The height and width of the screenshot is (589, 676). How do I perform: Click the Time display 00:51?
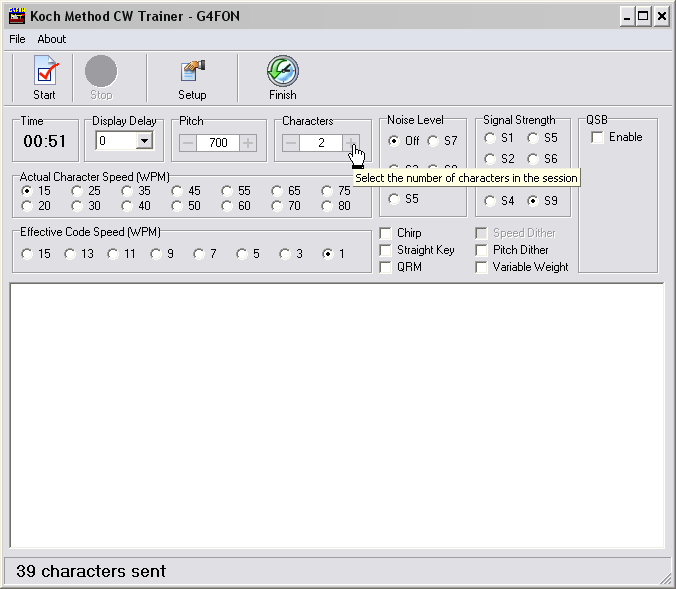[45, 141]
